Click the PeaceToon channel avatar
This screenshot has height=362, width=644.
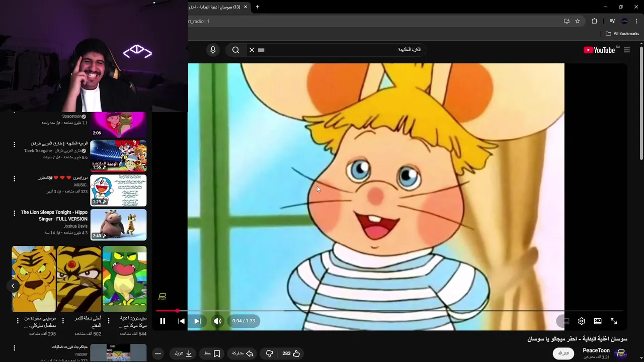621,353
